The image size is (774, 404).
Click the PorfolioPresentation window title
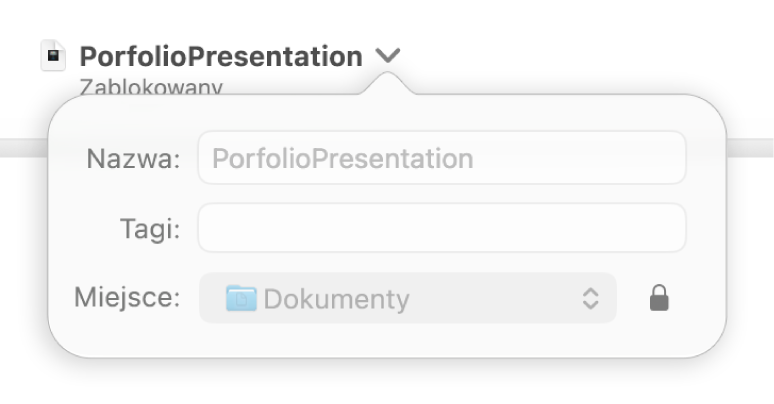tap(221, 56)
